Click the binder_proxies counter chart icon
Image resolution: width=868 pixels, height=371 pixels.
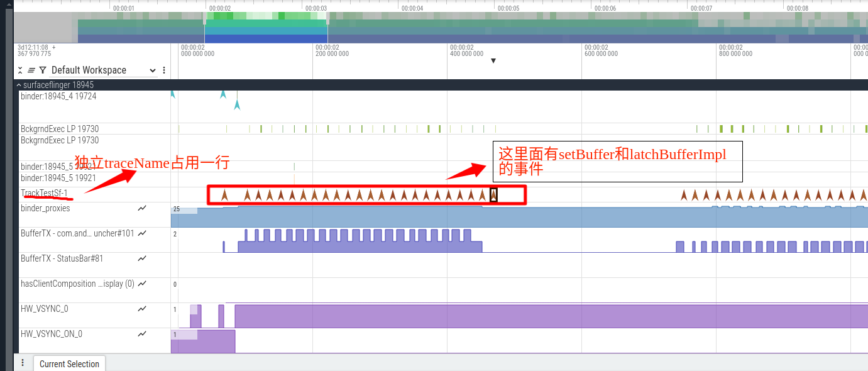click(x=142, y=208)
